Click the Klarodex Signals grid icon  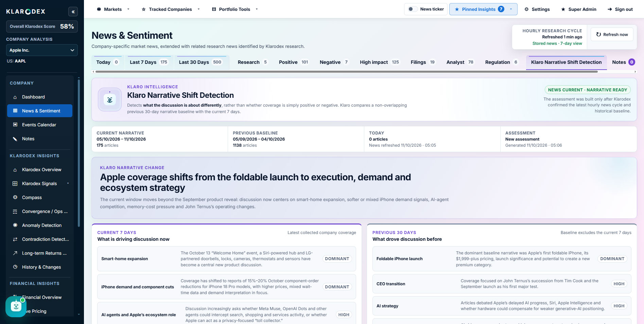[x=15, y=183]
